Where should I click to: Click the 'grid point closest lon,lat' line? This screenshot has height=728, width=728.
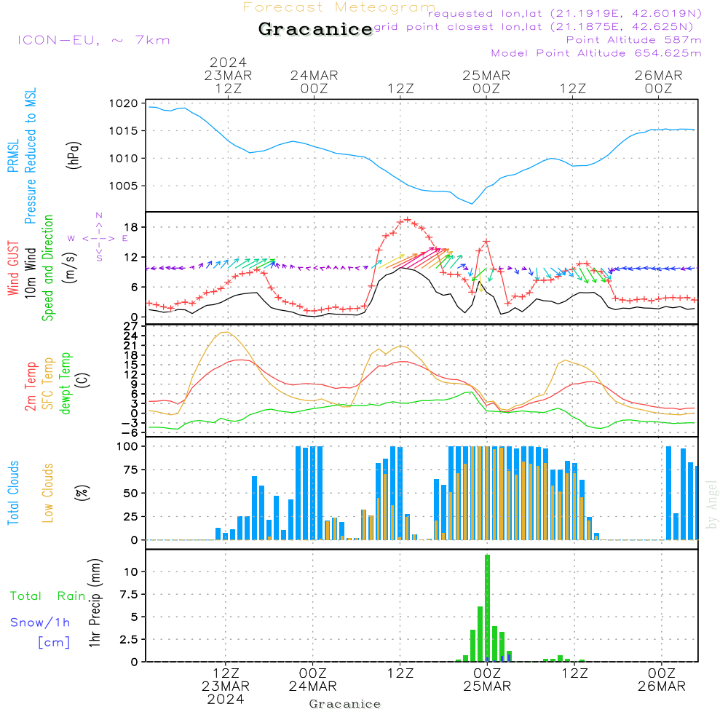click(x=534, y=26)
